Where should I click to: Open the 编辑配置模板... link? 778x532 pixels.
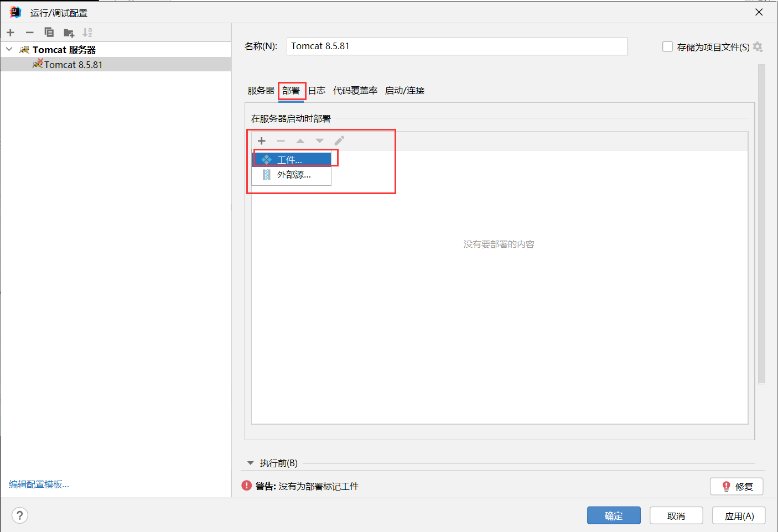tap(39, 484)
